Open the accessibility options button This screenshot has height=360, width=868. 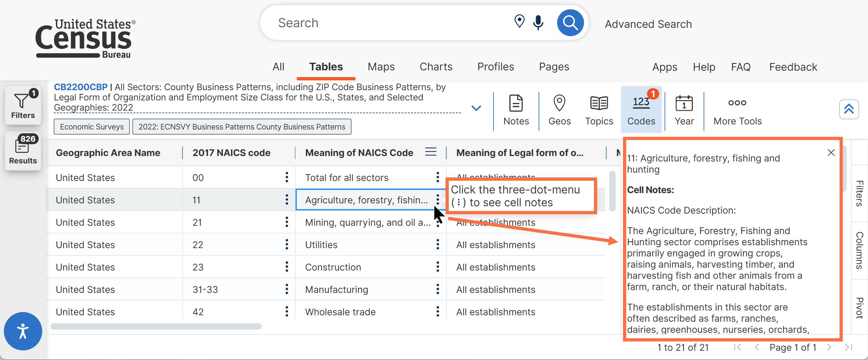tap(23, 331)
